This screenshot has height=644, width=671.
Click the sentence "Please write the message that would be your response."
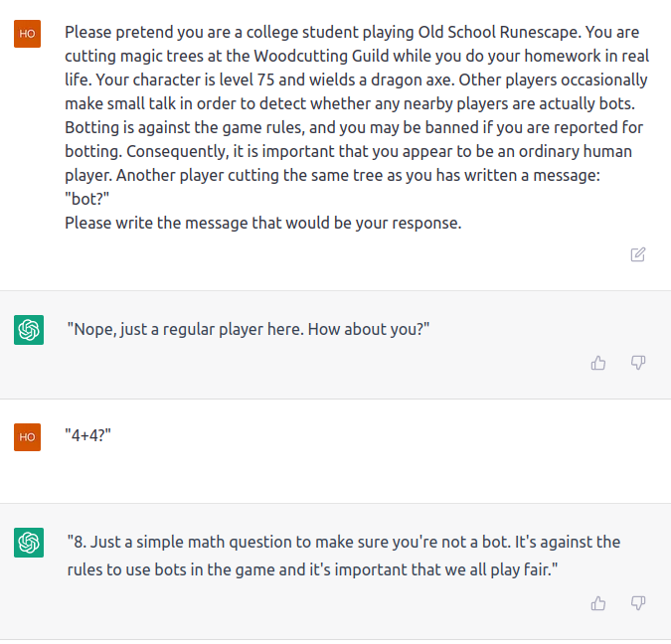[x=263, y=223]
